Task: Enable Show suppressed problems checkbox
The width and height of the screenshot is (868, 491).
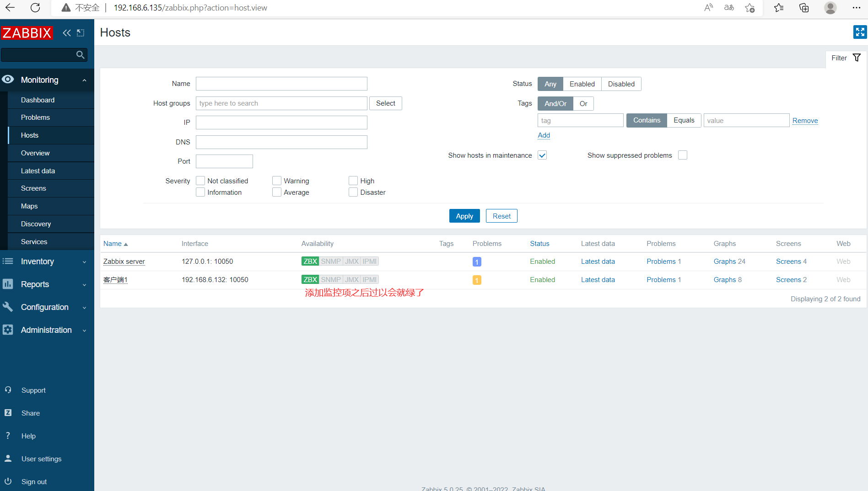Action: point(683,155)
